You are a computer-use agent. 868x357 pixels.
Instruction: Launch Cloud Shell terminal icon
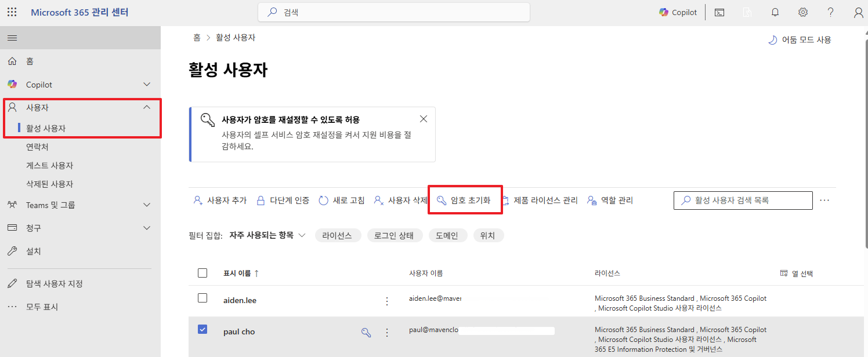click(x=719, y=12)
